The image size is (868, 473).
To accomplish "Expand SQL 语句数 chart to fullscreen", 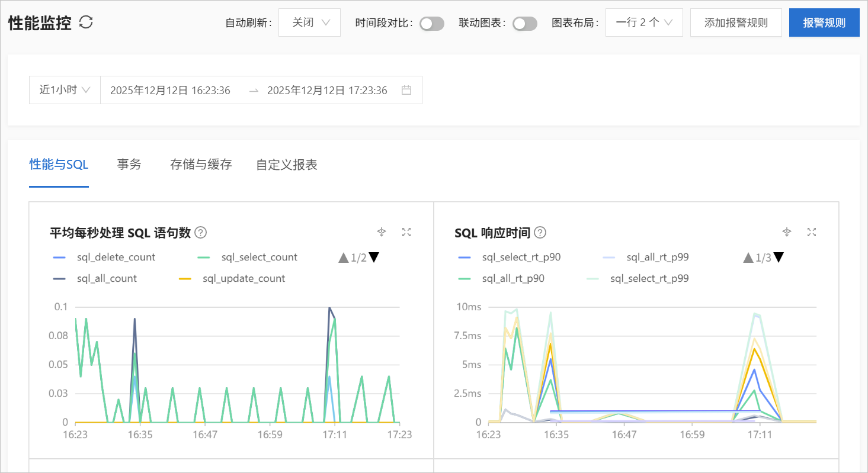I will 406,232.
